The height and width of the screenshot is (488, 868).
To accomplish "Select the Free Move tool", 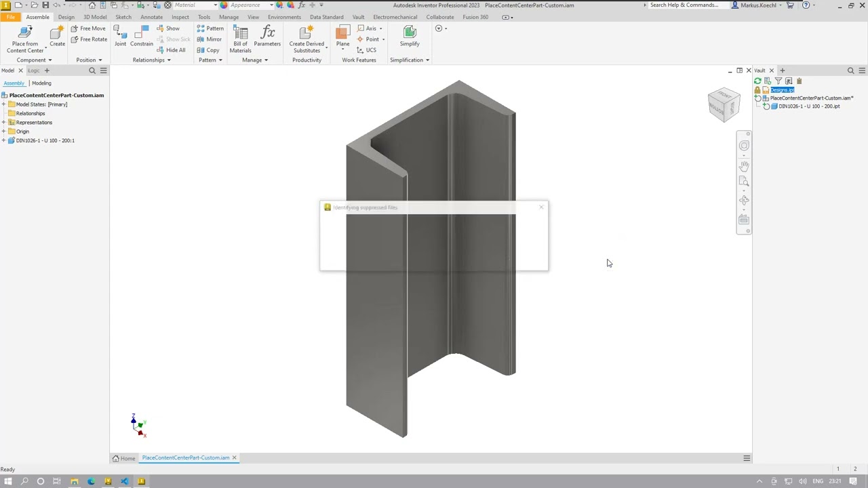I will (x=88, y=28).
